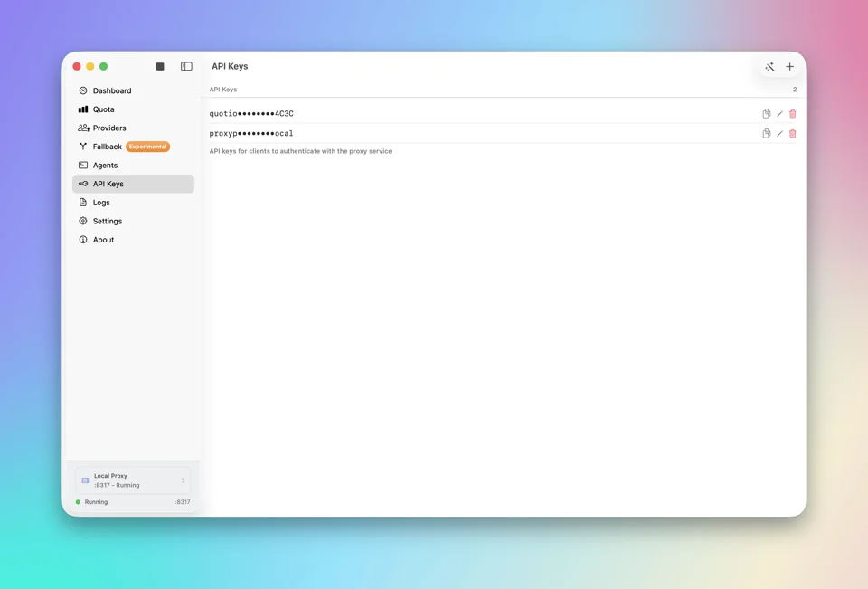The image size is (868, 589).
Task: Select Agents in the sidebar
Action: click(x=133, y=166)
